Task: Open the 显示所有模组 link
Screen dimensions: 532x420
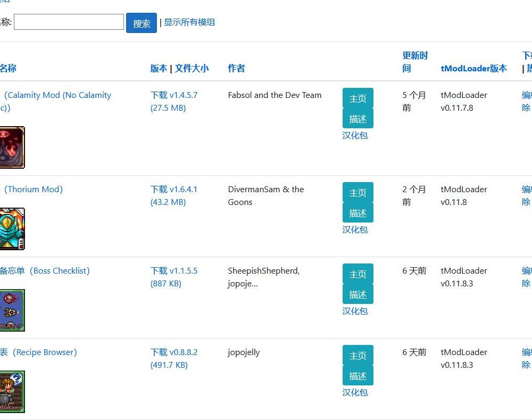Action: pyautogui.click(x=189, y=22)
